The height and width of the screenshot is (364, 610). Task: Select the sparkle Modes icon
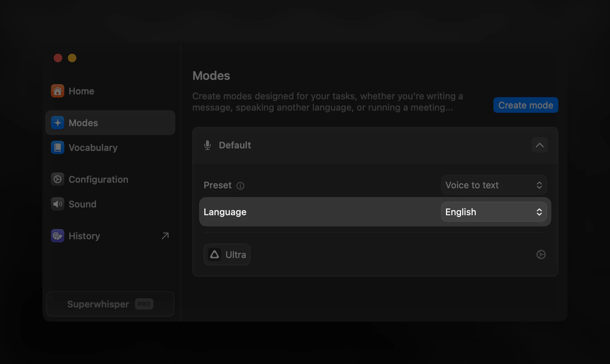[58, 123]
